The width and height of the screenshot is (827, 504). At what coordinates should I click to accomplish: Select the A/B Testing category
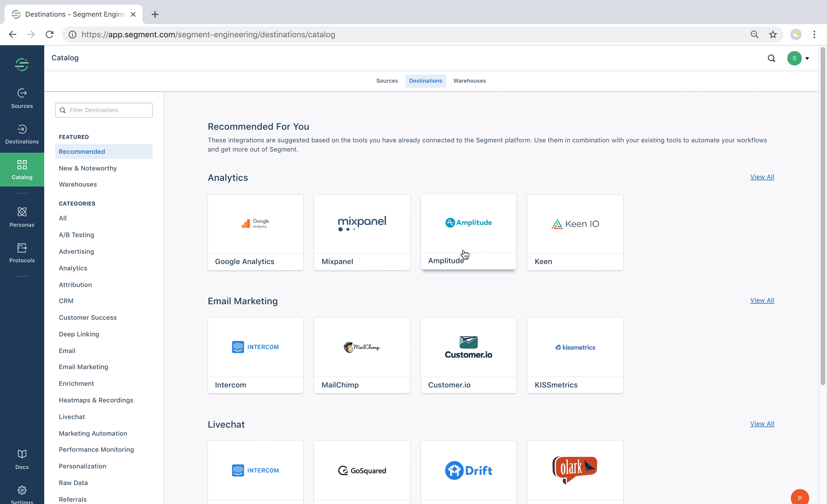pyautogui.click(x=76, y=235)
